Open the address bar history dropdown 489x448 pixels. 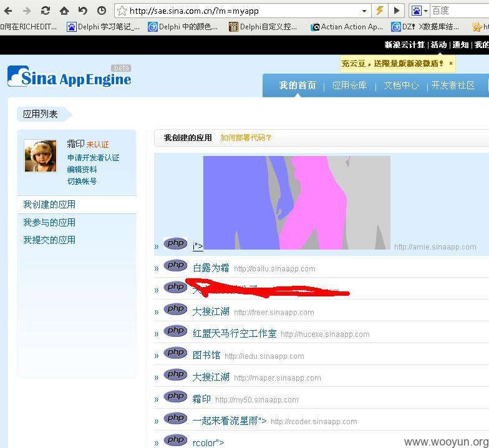pos(364,11)
